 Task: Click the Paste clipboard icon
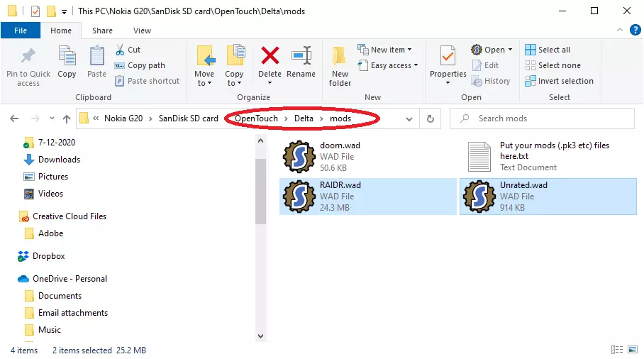(97, 56)
